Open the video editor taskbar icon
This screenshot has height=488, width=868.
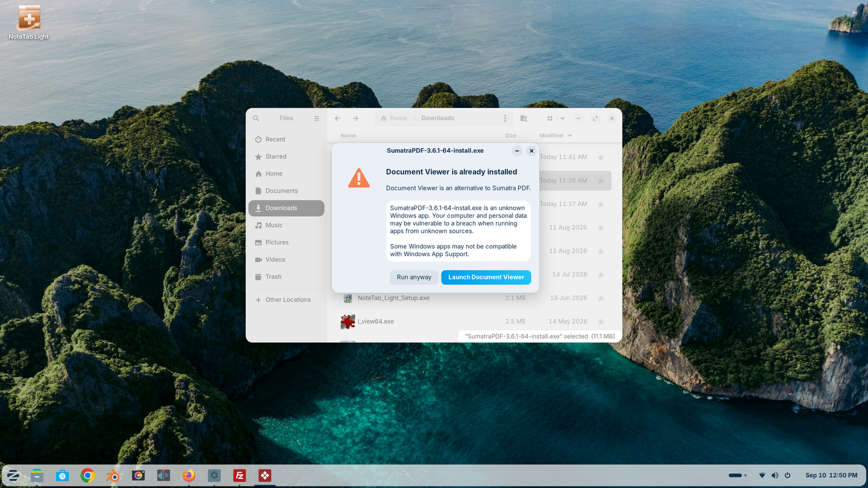coord(164,476)
